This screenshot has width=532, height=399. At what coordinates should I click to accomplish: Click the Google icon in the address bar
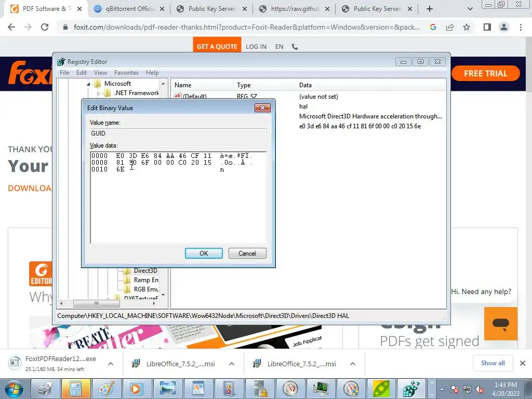pyautogui.click(x=433, y=27)
